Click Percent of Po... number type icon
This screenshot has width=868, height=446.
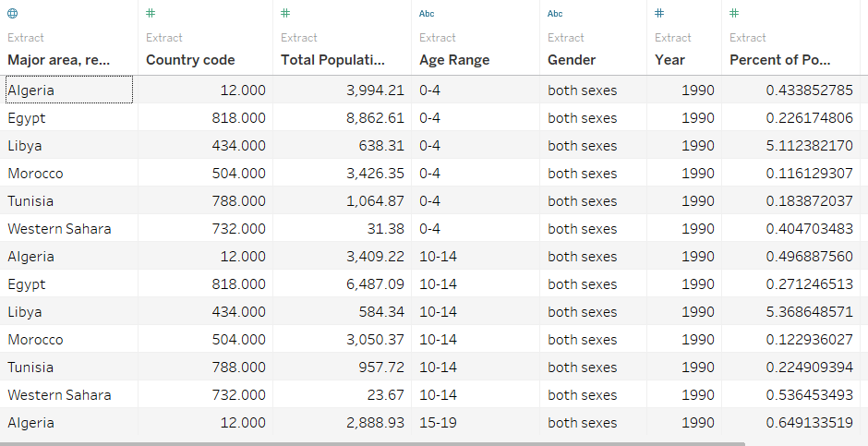point(734,14)
